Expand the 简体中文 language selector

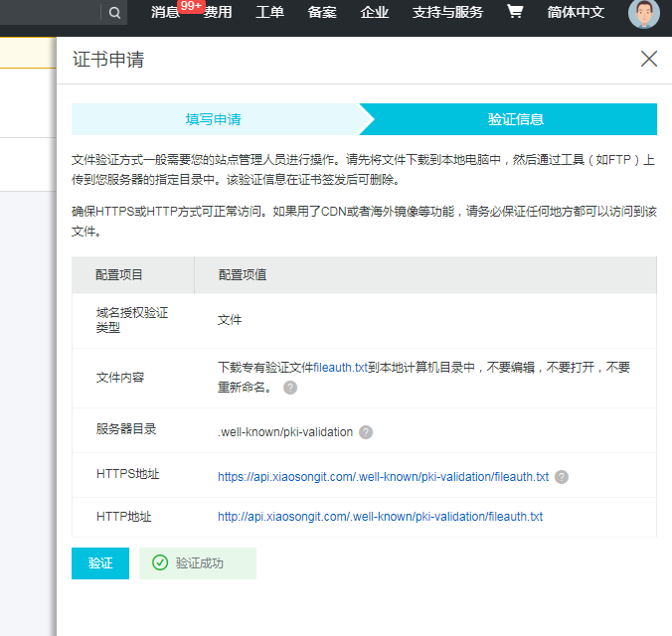tap(576, 13)
